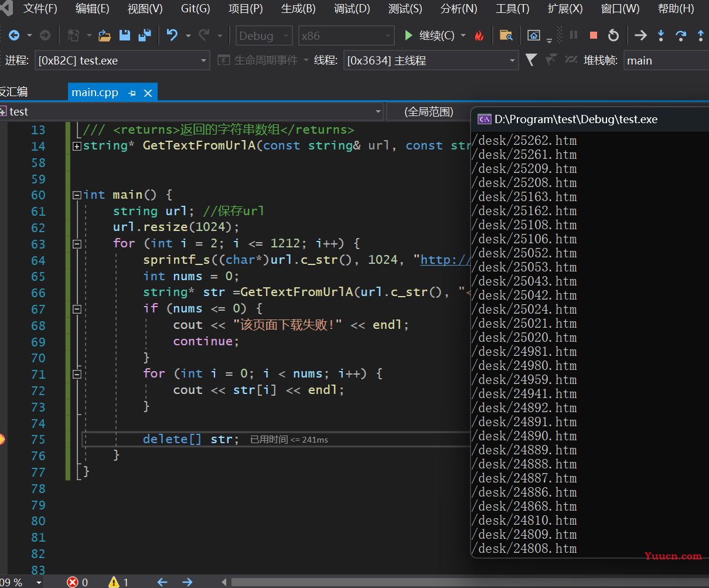Click line number 60 in the gutter
The image size is (709, 588).
[x=38, y=195]
